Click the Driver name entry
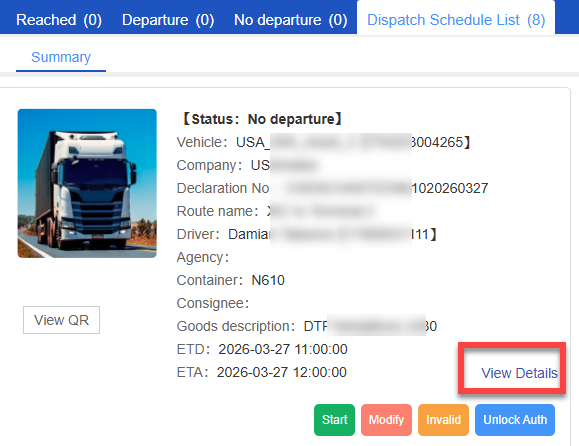 (333, 234)
